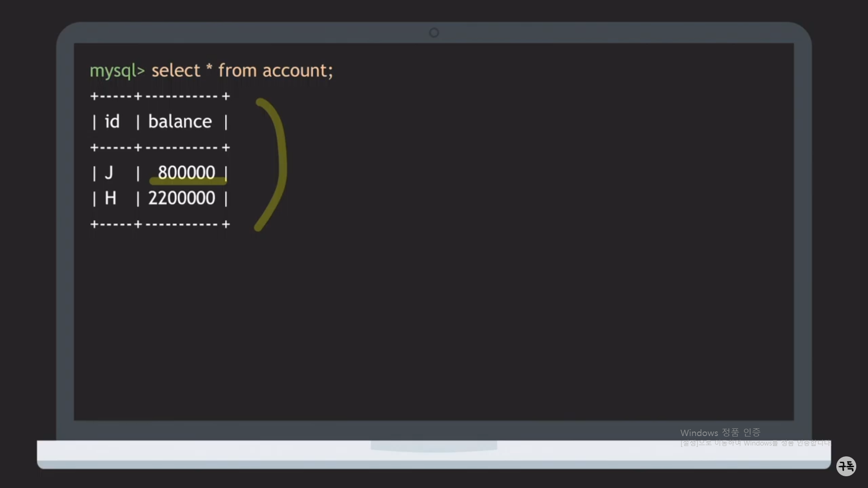Click the 구독 subscribe badge icon
Screen dimensions: 868x488
coord(846,466)
